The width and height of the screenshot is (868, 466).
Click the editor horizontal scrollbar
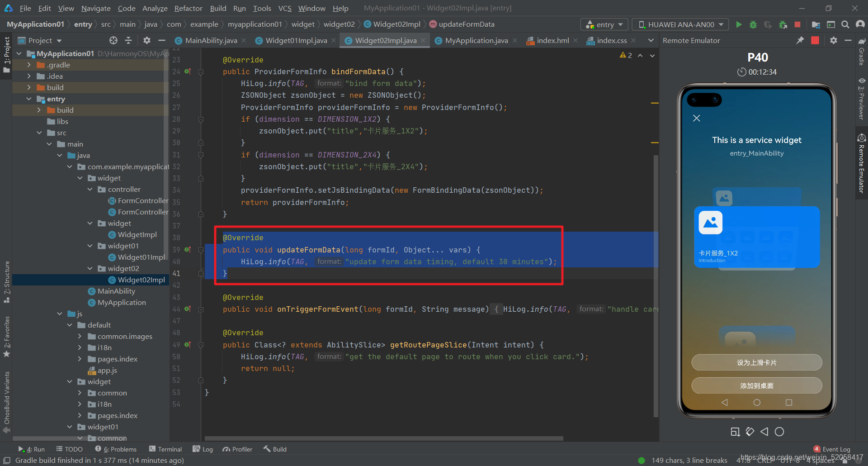(384, 438)
